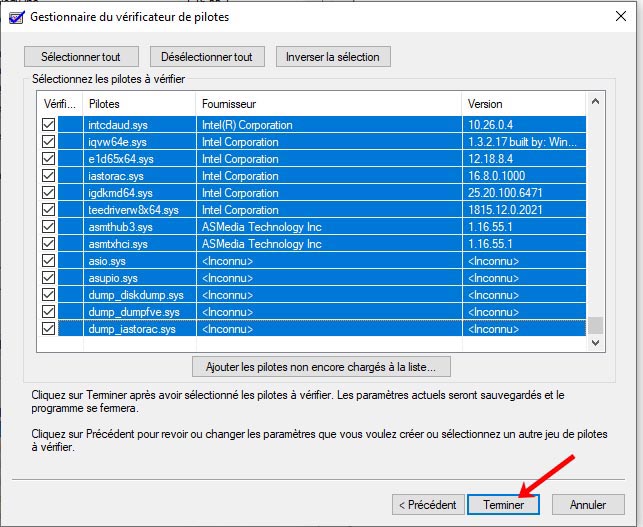Click Intel Corporation in iastorac.sys row

click(240, 176)
